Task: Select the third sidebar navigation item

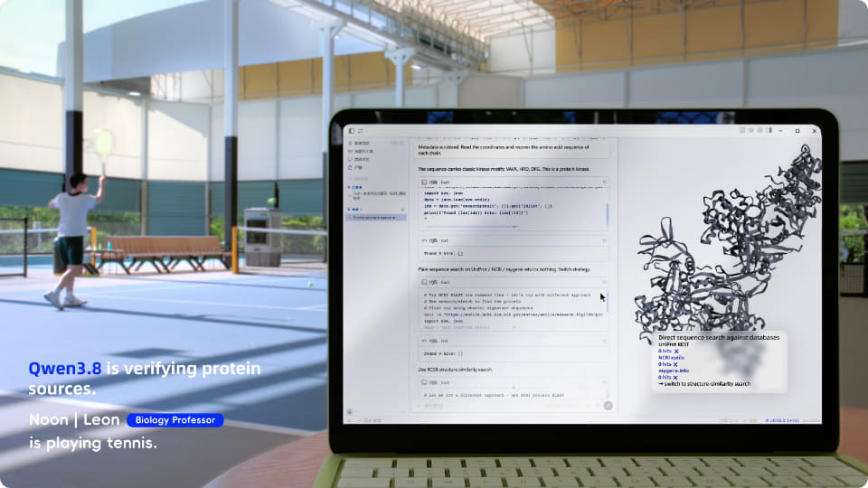Action: pos(359,159)
